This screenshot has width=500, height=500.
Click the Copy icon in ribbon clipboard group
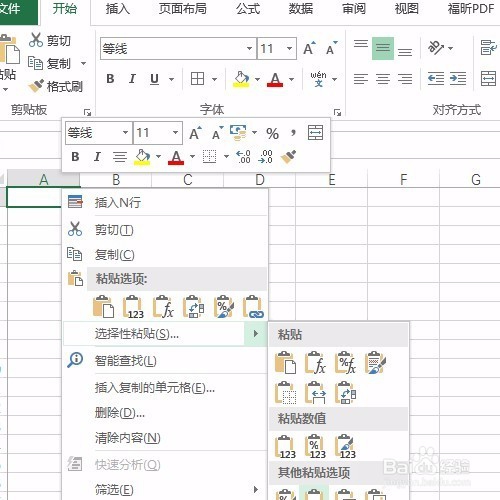pos(35,63)
